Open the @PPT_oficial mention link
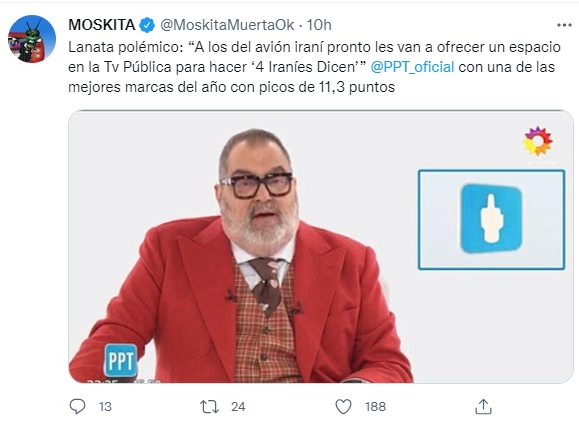 [412, 67]
